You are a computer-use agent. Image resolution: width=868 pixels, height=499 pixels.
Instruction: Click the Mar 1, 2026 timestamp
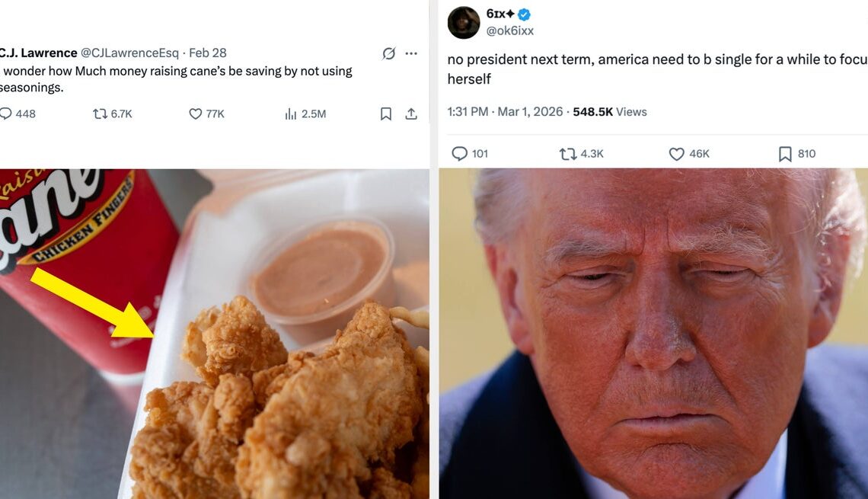(531, 111)
